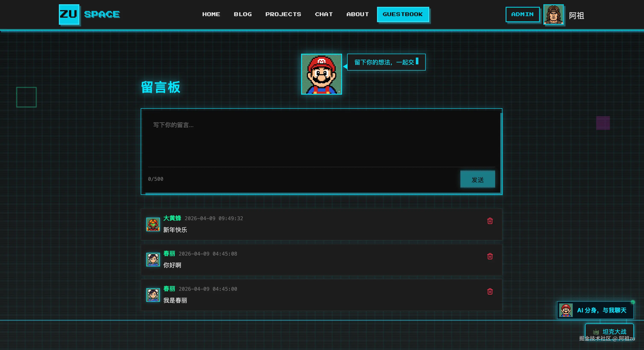Click the 大黄蜂 username link
644x350 pixels.
[172, 218]
